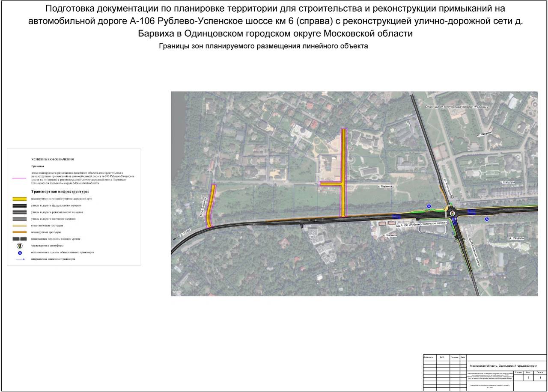Click the dark gray regional roads swatch
The width and height of the screenshot is (548, 392).
[20, 212]
